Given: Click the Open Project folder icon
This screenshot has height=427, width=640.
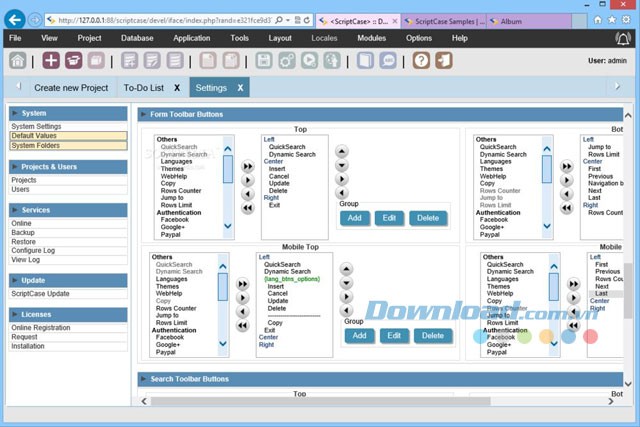Looking at the screenshot, I should click(x=73, y=61).
